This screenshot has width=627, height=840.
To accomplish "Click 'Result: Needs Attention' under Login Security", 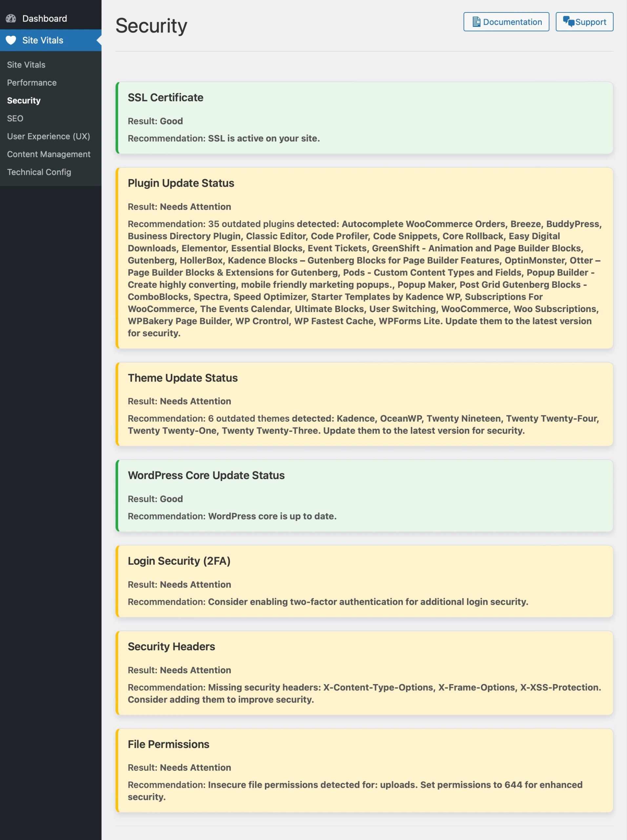I will (179, 584).
